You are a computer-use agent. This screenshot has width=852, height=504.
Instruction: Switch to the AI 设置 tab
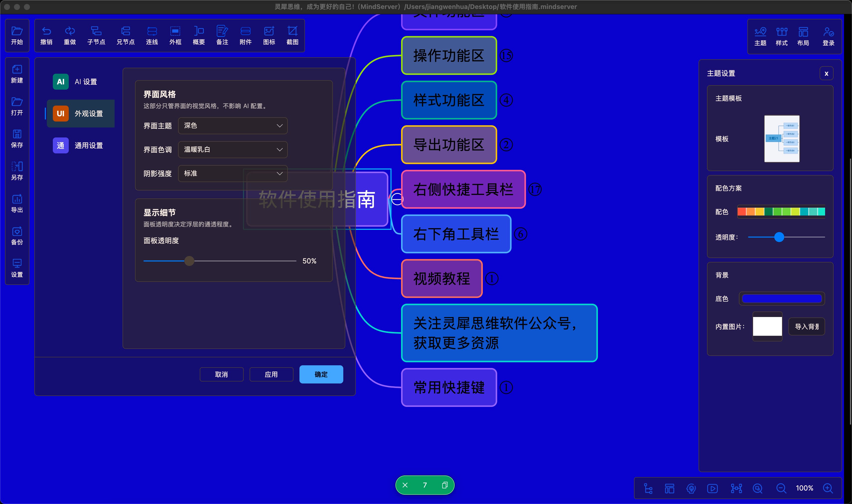80,82
